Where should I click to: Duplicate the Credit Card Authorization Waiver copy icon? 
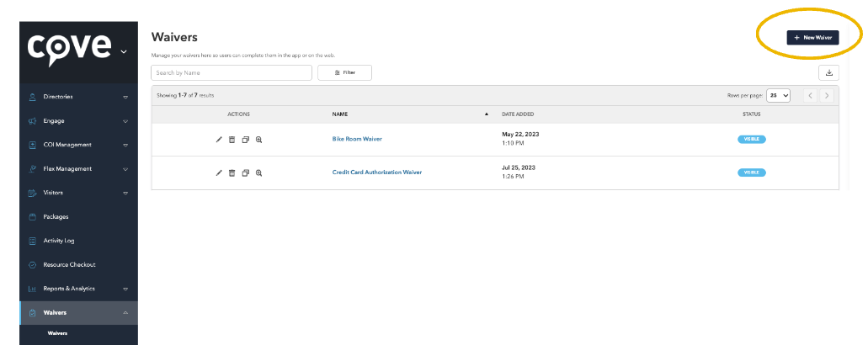(246, 173)
